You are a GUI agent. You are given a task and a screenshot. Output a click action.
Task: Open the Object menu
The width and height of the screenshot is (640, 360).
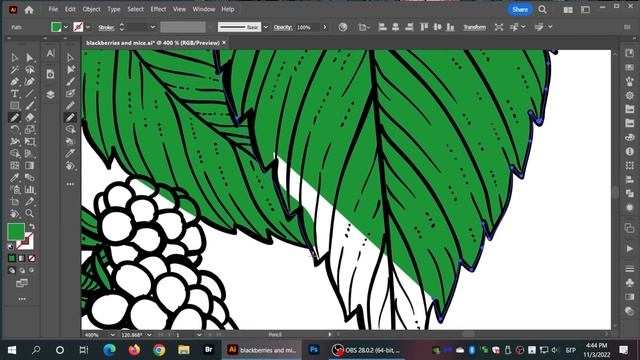point(91,9)
